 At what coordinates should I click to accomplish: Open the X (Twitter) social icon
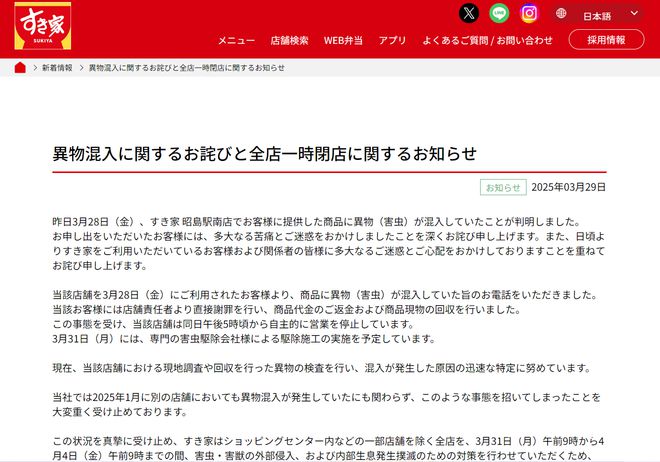click(468, 13)
